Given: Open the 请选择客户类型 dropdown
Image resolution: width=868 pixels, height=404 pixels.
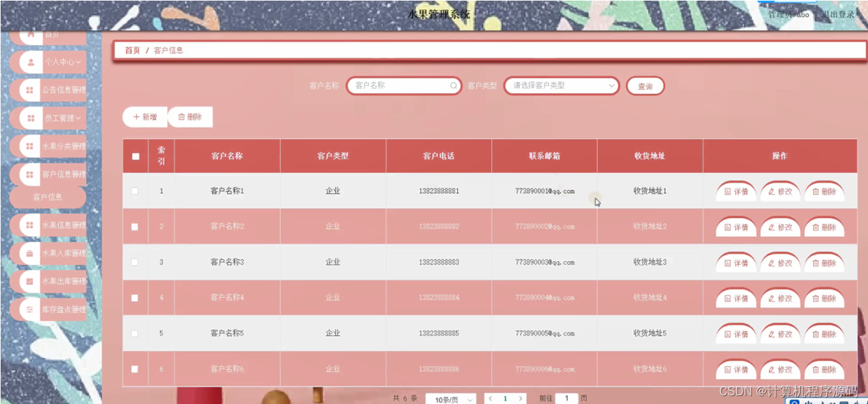Looking at the screenshot, I should tap(561, 86).
